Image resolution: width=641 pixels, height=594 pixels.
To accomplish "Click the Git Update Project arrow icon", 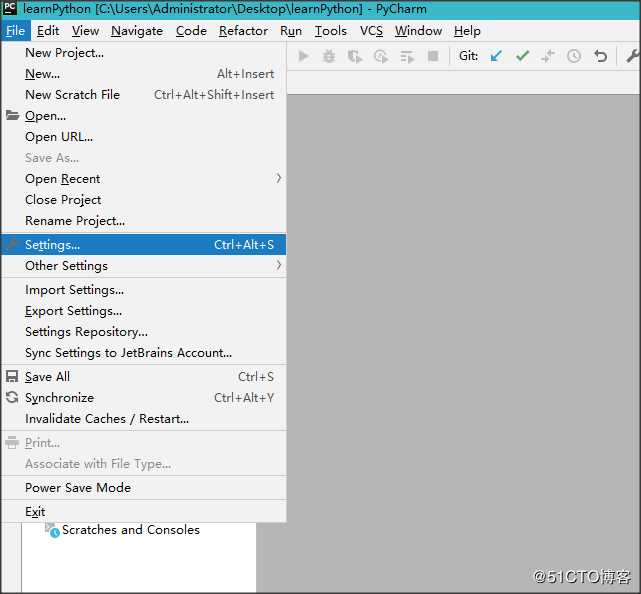I will pos(496,56).
